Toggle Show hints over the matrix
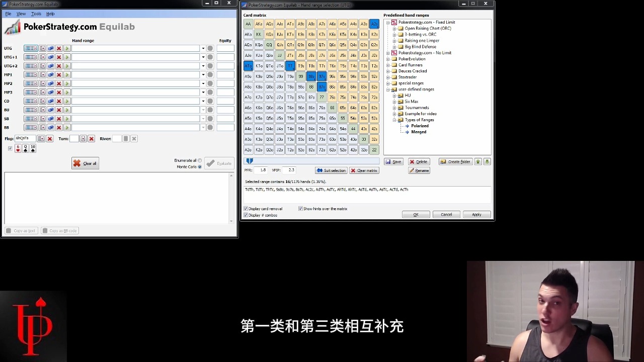This screenshot has width=644, height=362. (300, 209)
